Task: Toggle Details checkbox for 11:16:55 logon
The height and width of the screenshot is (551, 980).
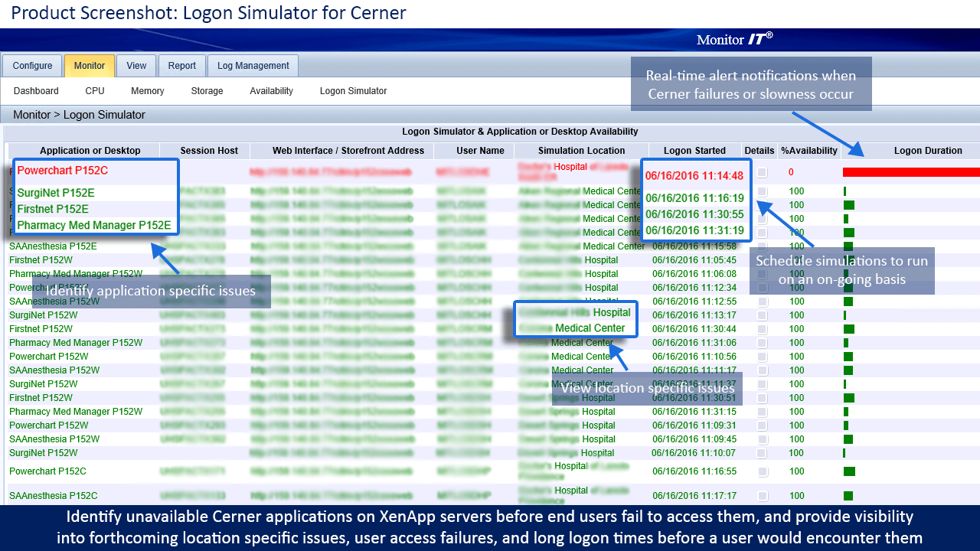Action: click(x=762, y=471)
